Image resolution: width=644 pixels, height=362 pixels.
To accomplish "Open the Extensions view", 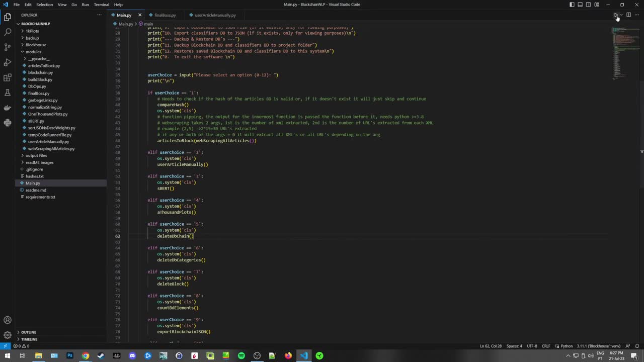I will coord(8,77).
